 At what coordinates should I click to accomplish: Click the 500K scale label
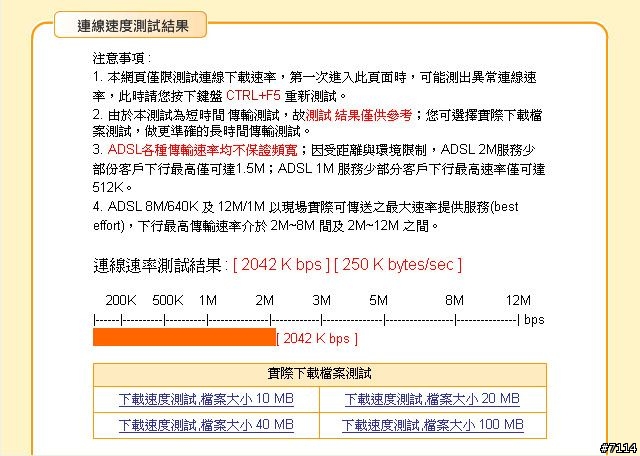(168, 301)
